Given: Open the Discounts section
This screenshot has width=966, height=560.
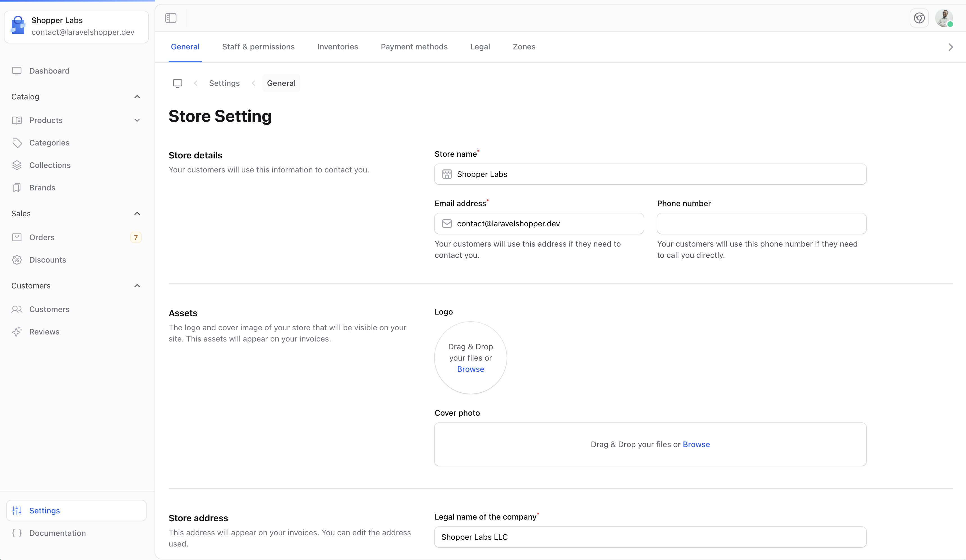Looking at the screenshot, I should [48, 259].
